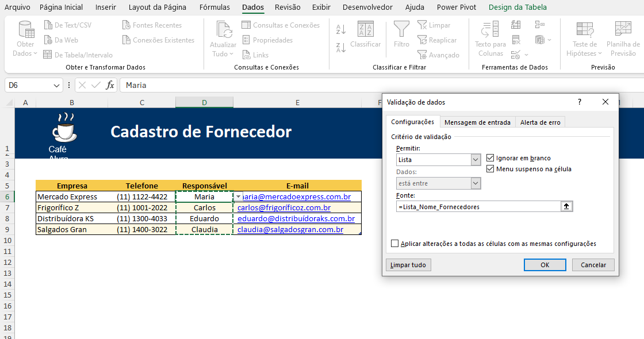This screenshot has width=644, height=339.
Task: Switch to the Design da Tabela tab
Action: tap(517, 7)
